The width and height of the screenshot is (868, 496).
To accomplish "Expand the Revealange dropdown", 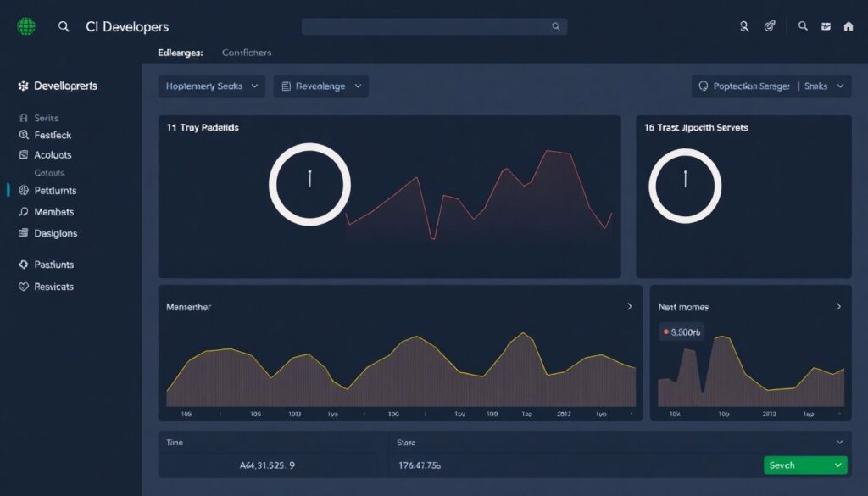I will coord(320,86).
